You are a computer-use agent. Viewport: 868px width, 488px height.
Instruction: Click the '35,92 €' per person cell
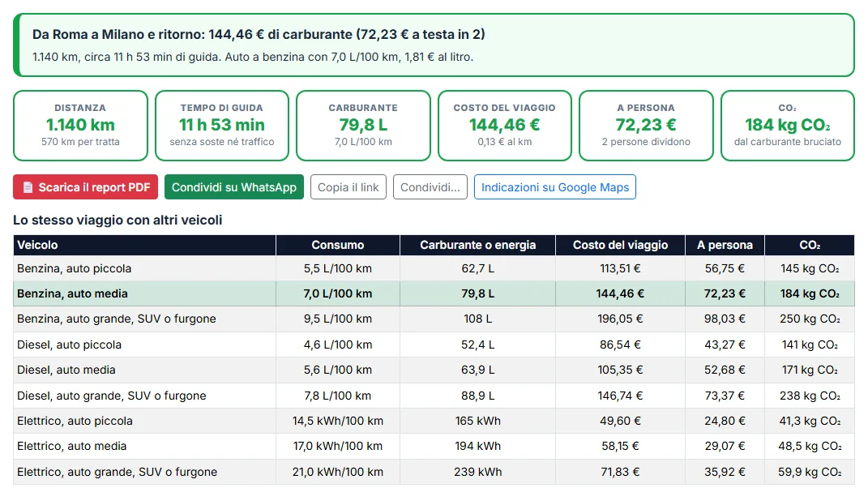[x=725, y=472]
